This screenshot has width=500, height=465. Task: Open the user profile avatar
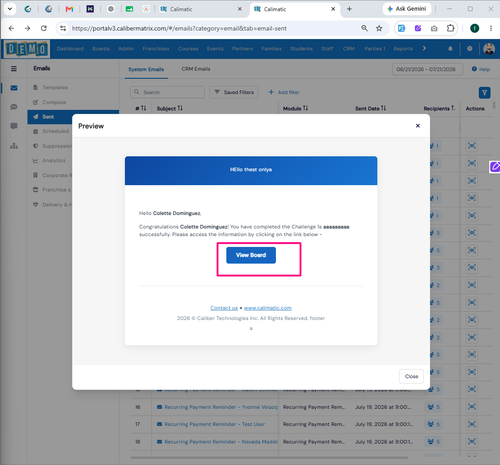click(489, 49)
